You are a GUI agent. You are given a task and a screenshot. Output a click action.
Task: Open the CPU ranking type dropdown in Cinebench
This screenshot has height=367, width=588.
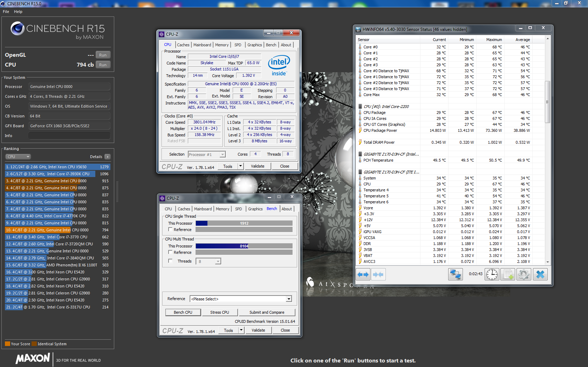[x=18, y=157]
